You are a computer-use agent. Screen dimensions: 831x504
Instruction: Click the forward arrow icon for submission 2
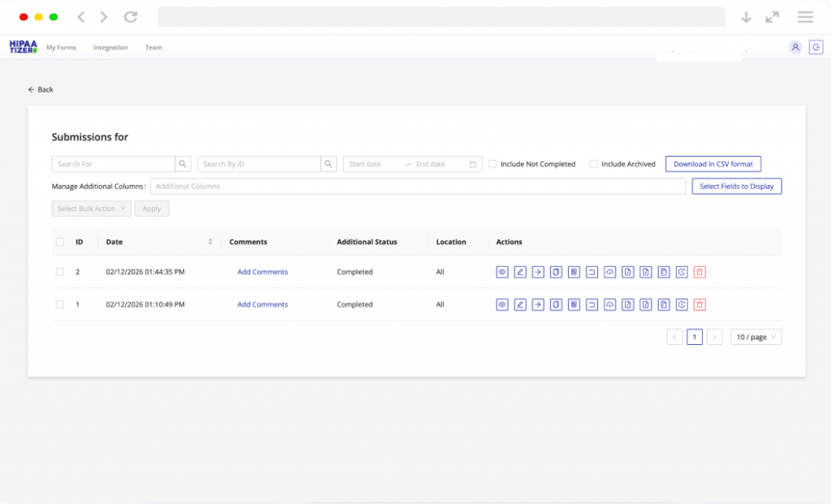coord(537,272)
